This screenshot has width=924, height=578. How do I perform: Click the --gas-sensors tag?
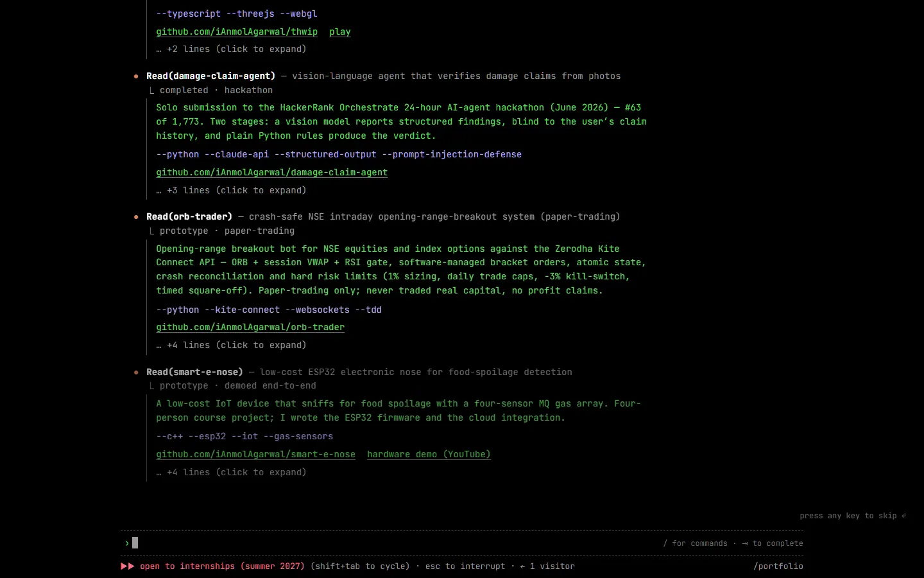tap(298, 436)
